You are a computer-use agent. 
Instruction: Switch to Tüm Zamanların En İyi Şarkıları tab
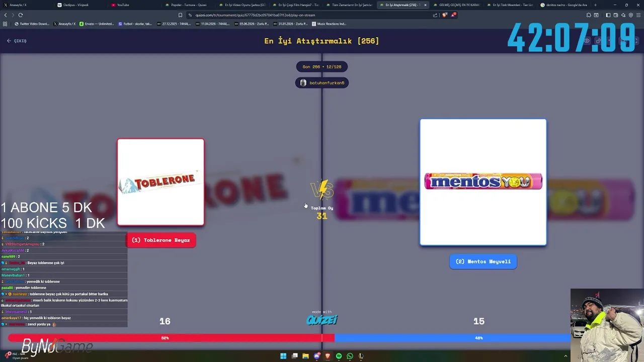350,5
